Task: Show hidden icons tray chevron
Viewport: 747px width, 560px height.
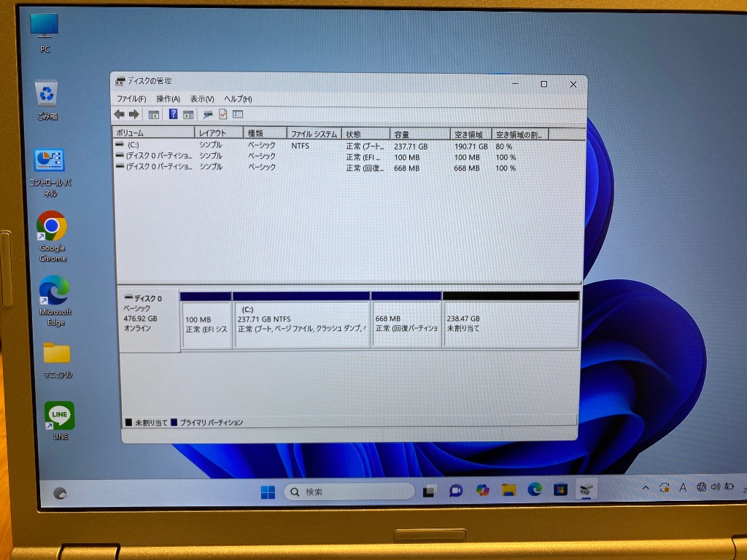Action: click(x=645, y=488)
